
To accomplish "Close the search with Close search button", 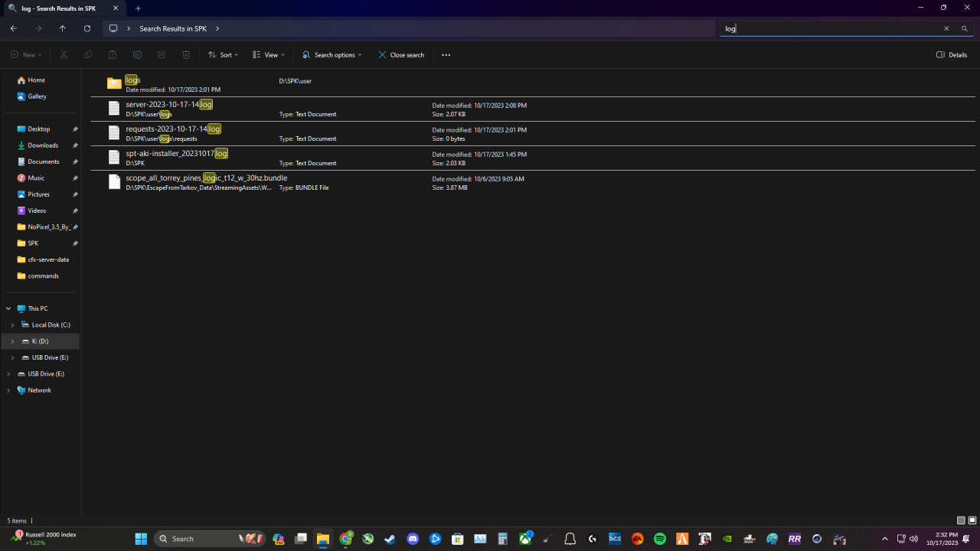I will point(401,55).
